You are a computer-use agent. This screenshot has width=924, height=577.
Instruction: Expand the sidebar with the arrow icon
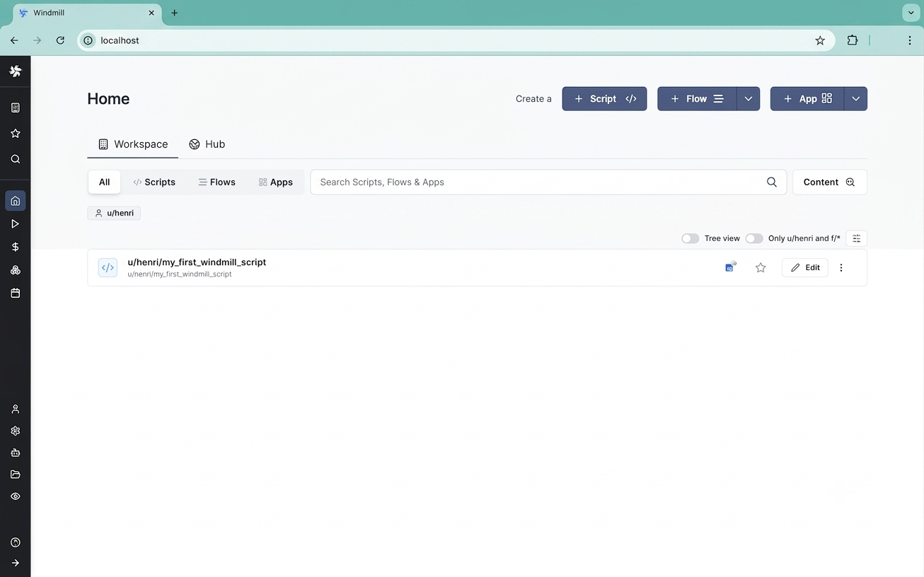[15, 563]
